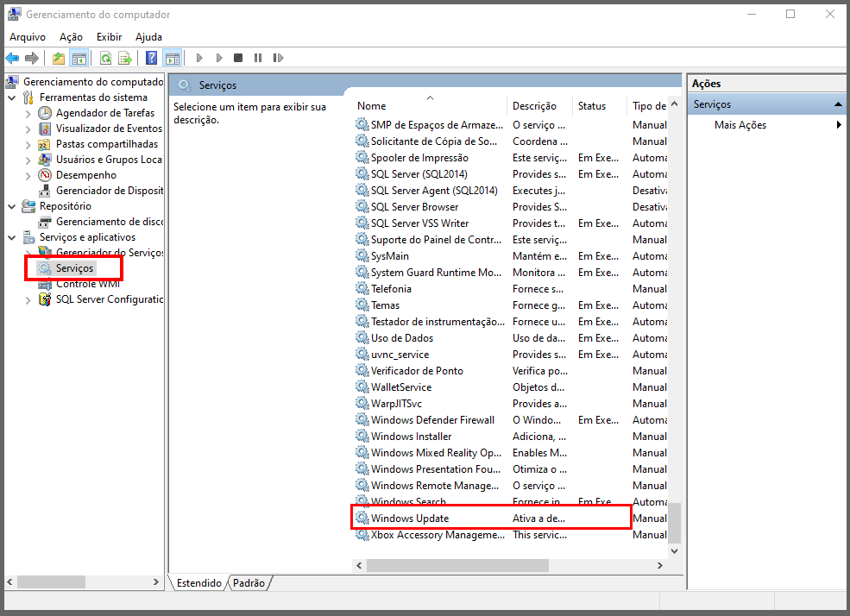The width and height of the screenshot is (850, 616).
Task: Collapse the Repositório node
Action: pyautogui.click(x=12, y=206)
